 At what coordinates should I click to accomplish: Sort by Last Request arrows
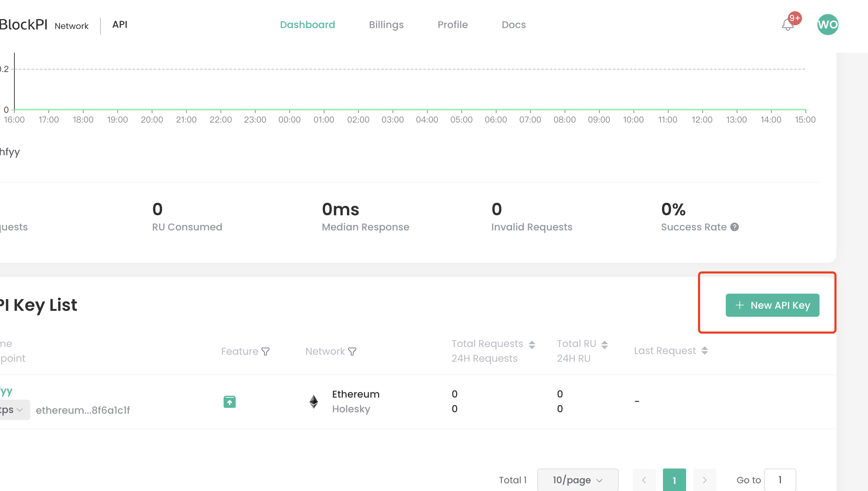(704, 351)
